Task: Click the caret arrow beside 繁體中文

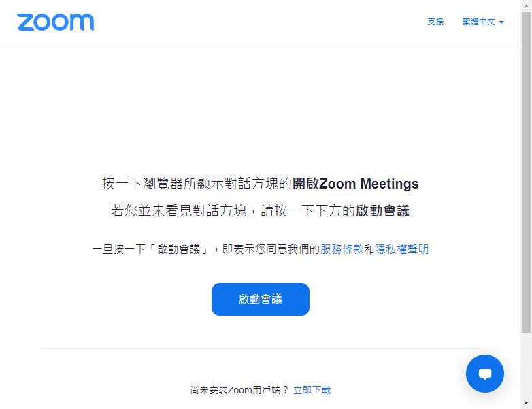Action: click(501, 22)
